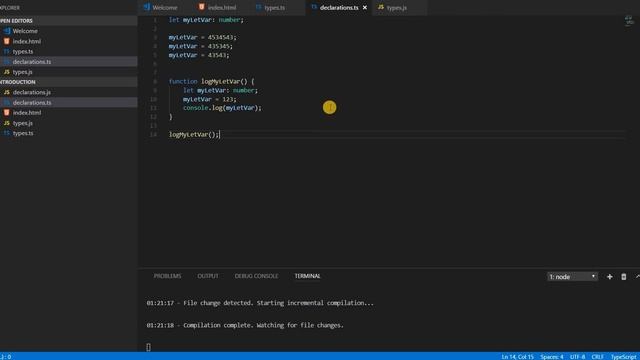The width and height of the screenshot is (640, 360).
Task: Click the JS icon of types.js in Open Editors
Action: [x=7, y=72]
